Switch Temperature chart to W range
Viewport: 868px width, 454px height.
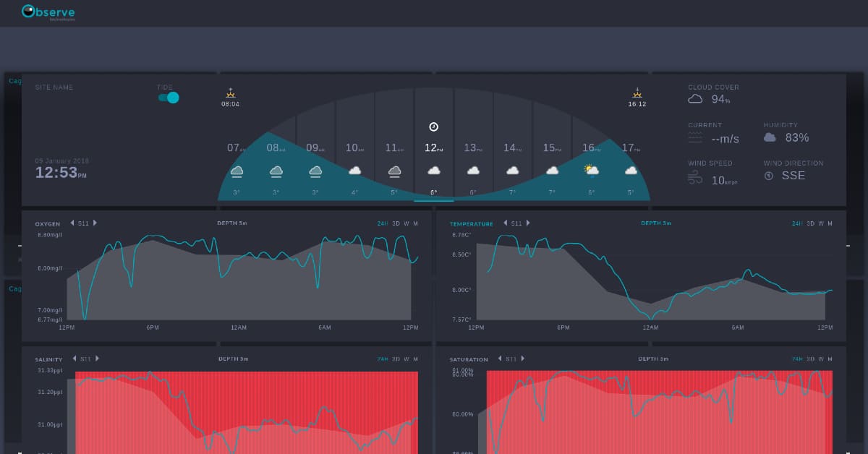[x=820, y=223]
